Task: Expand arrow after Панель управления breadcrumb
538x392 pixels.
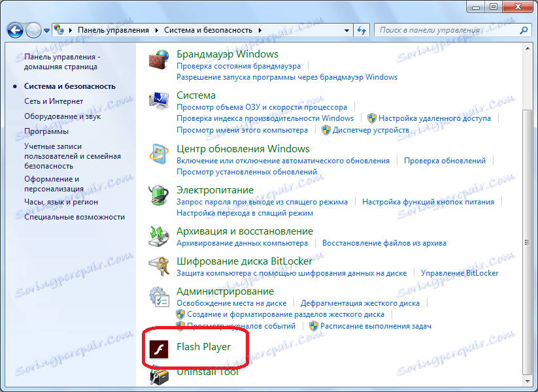Action: pyautogui.click(x=156, y=30)
